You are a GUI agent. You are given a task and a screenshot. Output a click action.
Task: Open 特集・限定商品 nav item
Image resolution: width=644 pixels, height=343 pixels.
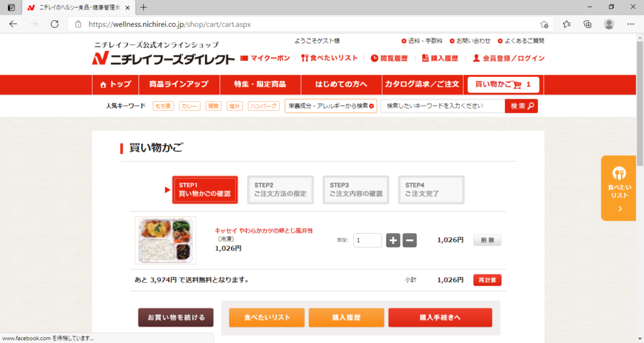260,85
